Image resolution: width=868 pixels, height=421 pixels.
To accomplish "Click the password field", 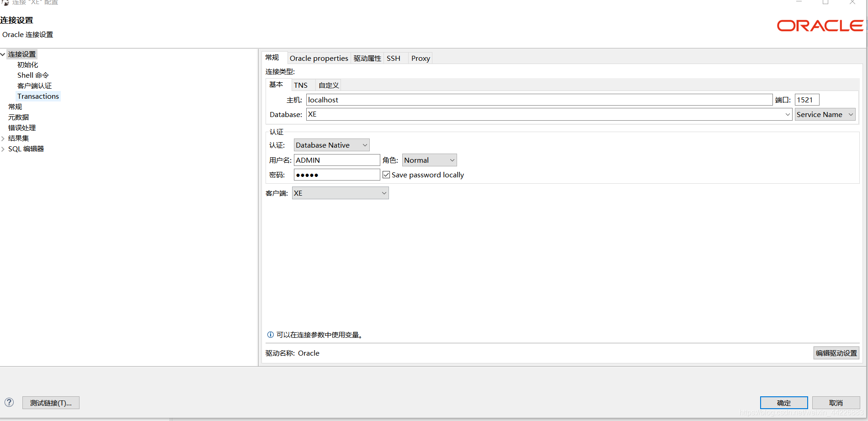I will 337,175.
